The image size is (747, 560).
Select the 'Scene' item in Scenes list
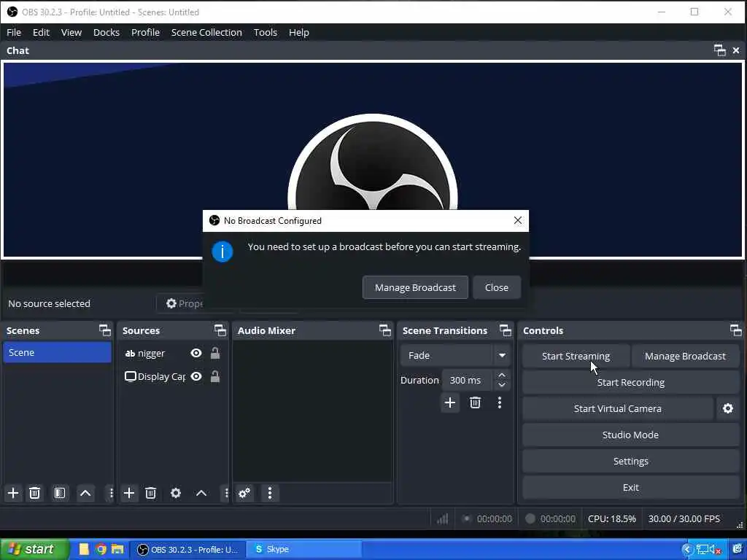[x=57, y=352]
